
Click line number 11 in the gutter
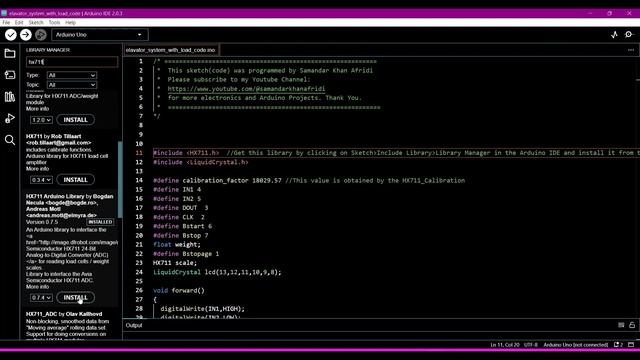tap(139, 153)
